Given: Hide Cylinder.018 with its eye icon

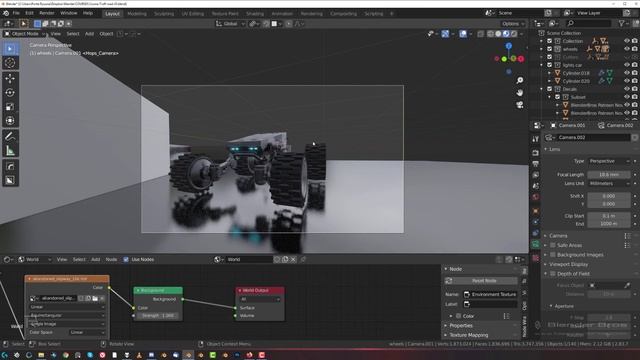Looking at the screenshot, I should 627,73.
